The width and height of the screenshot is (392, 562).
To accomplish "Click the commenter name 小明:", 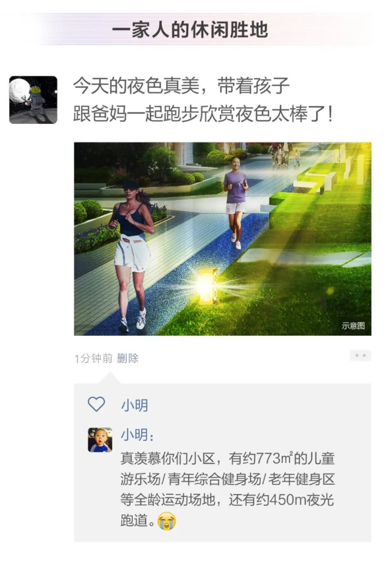I will [x=138, y=435].
